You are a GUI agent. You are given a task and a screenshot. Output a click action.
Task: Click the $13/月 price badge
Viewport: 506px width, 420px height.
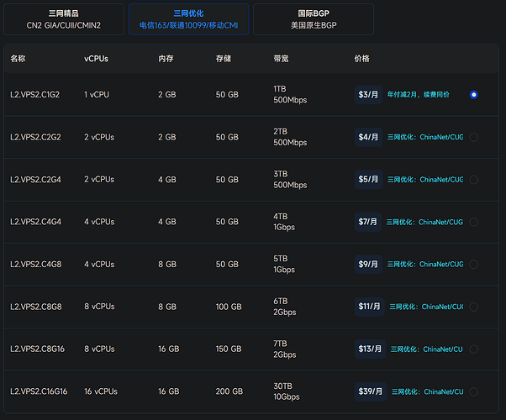point(370,349)
